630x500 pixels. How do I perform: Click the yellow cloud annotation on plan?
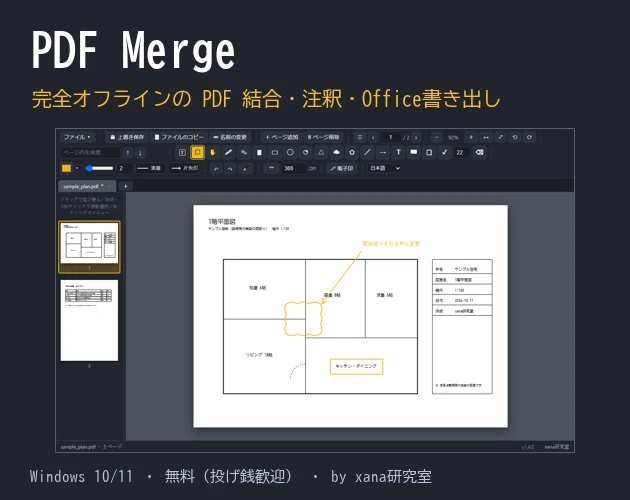tap(303, 318)
